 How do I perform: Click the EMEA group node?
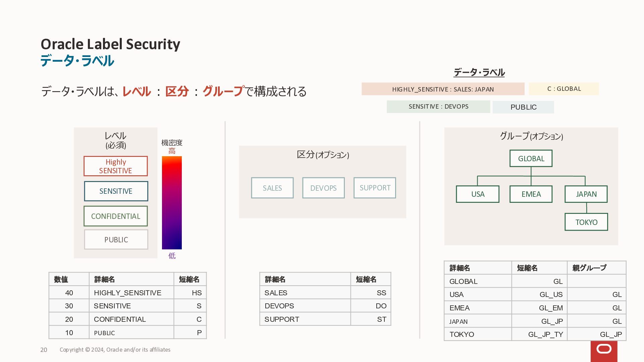click(x=531, y=194)
